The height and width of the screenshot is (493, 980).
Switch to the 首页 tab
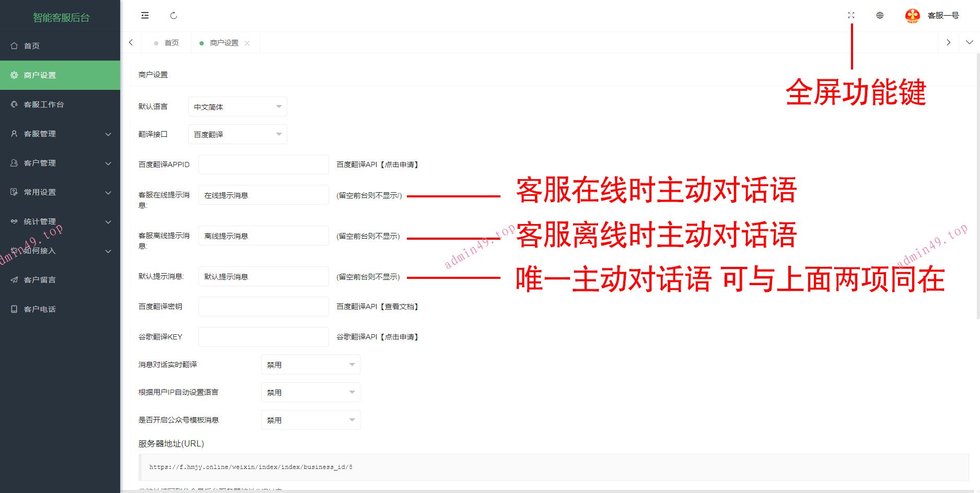point(171,43)
